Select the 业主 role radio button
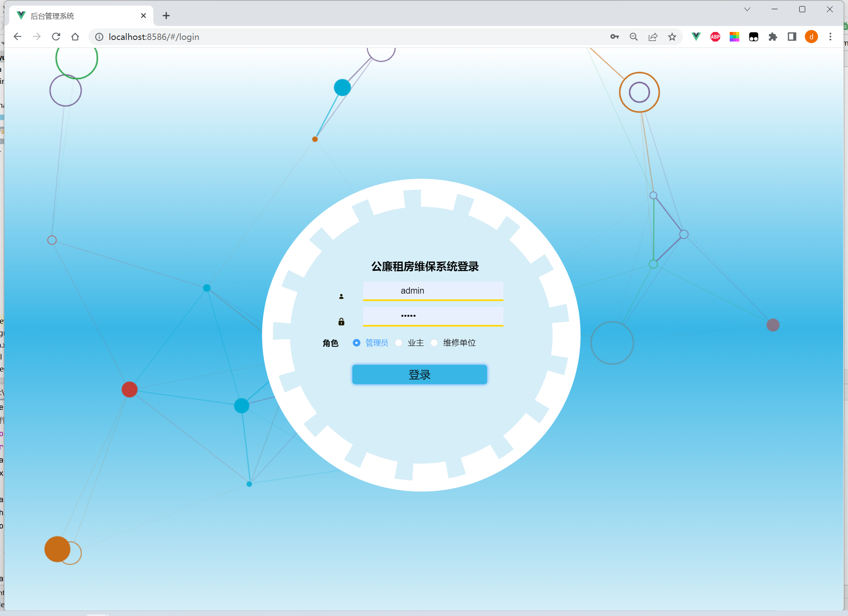 [x=398, y=343]
